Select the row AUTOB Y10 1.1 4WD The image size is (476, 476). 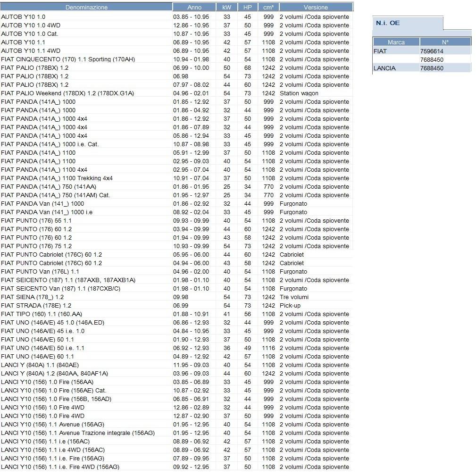click(177, 50)
